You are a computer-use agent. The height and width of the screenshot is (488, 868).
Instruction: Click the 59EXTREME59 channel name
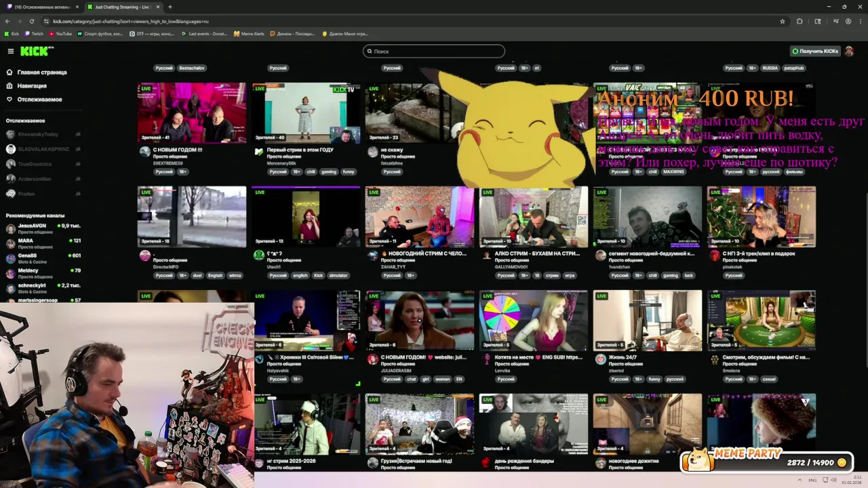[x=167, y=163]
